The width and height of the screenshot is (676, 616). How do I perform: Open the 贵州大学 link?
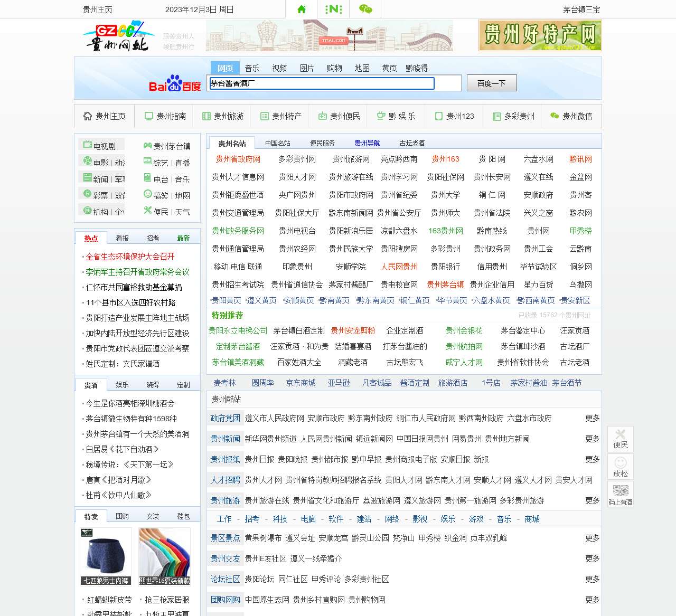point(445,195)
